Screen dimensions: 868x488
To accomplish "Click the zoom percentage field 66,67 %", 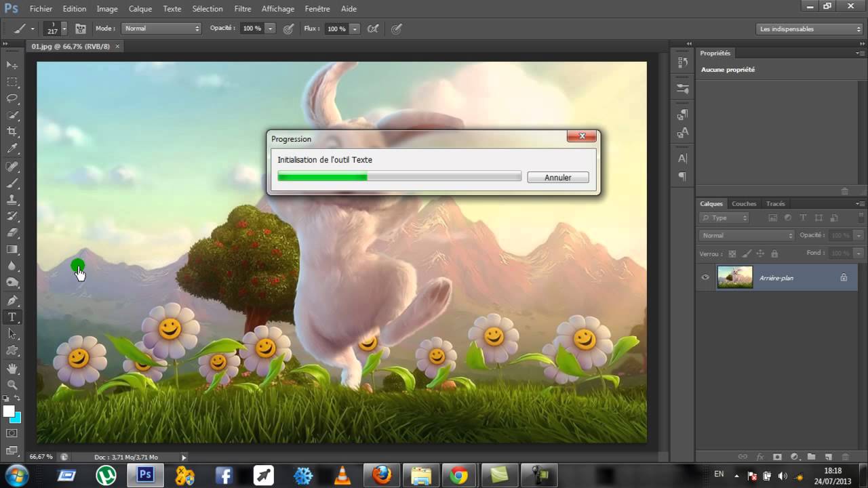I will 41,457.
